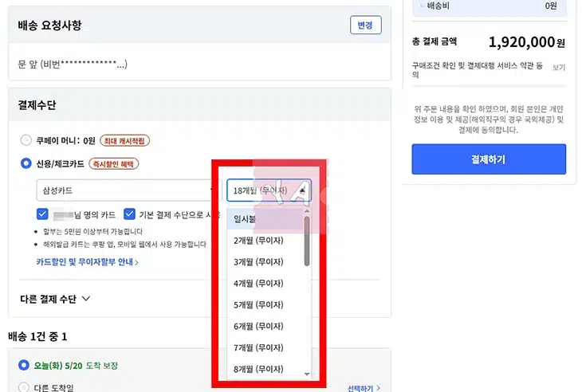
Task: Expand 다른 결제 수단 section
Action: point(55,299)
